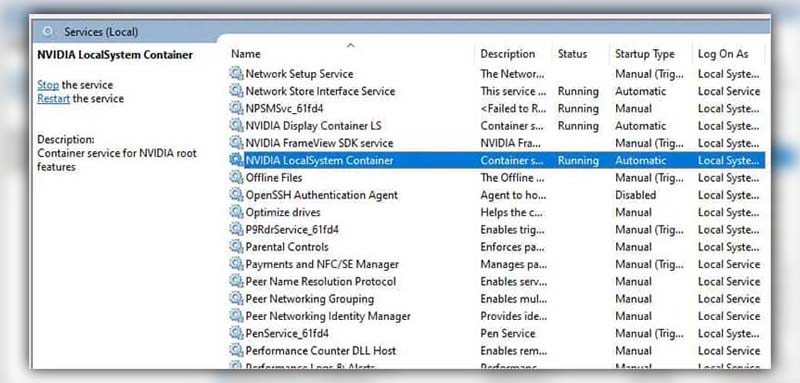The image size is (800, 383).
Task: Restart the NVIDIA LocalSystem Container service
Action: pos(54,99)
